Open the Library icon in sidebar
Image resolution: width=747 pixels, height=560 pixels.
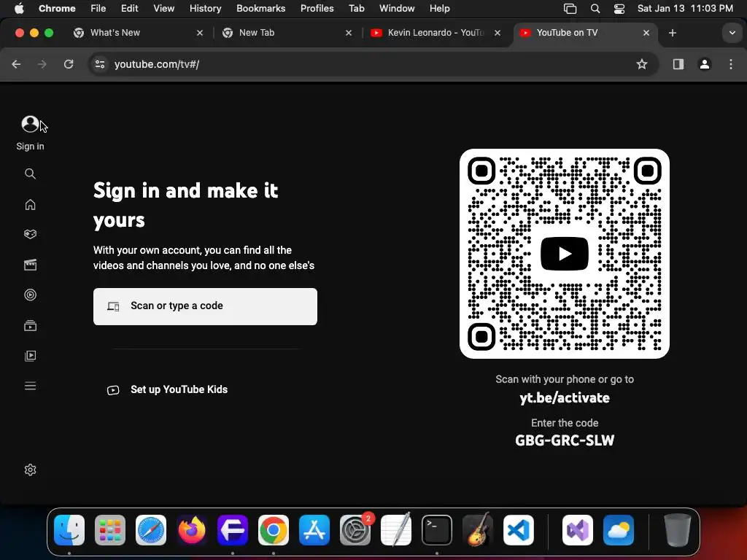point(30,356)
